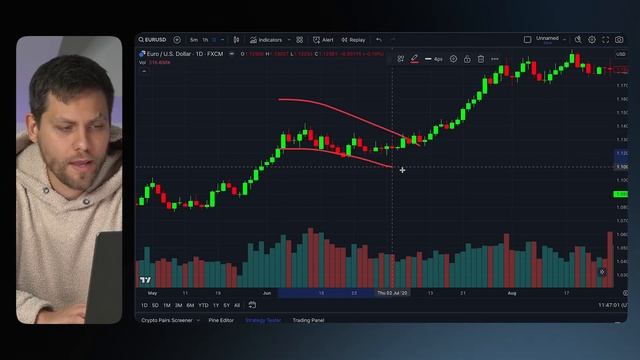Screen dimensions: 640x360
Task: Open the go to date calendar icon
Action: click(x=252, y=305)
